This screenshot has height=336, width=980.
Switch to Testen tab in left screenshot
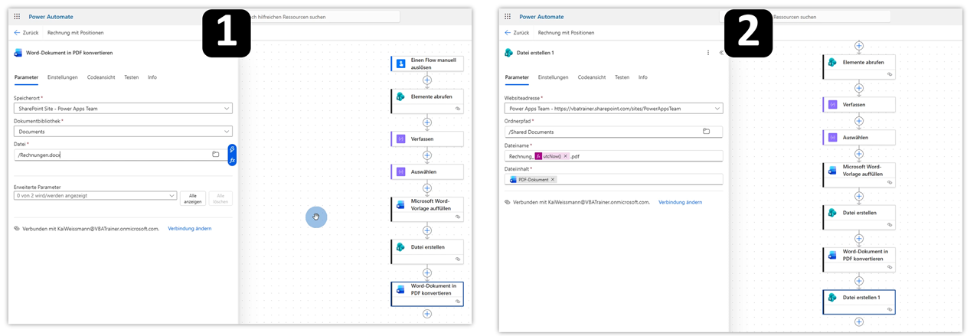coord(132,77)
